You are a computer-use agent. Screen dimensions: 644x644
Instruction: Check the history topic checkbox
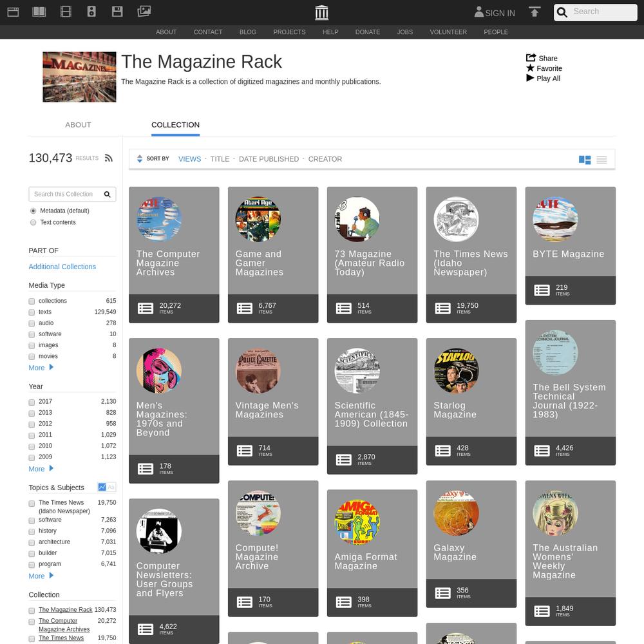pyautogui.click(x=32, y=531)
